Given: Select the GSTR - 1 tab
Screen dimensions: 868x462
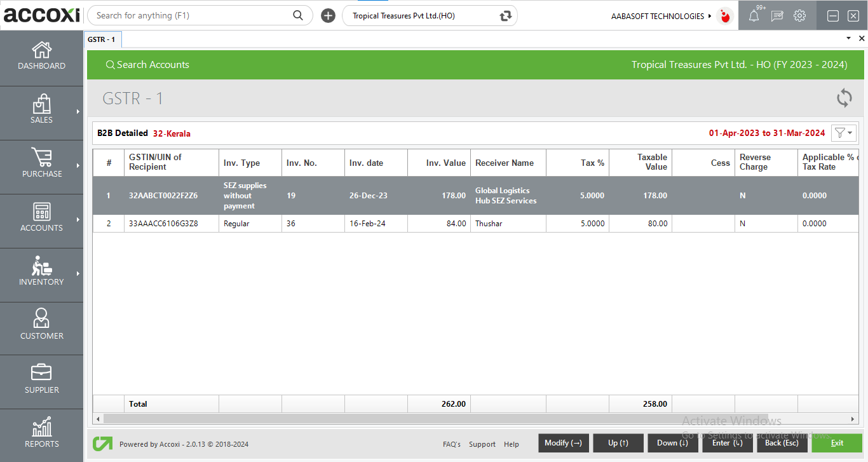Looking at the screenshot, I should 102,39.
